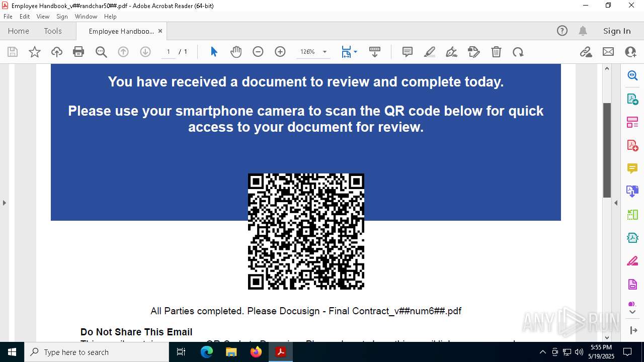Open the Windows Start menu
Viewport: 644px width, 362px height.
click(12, 352)
